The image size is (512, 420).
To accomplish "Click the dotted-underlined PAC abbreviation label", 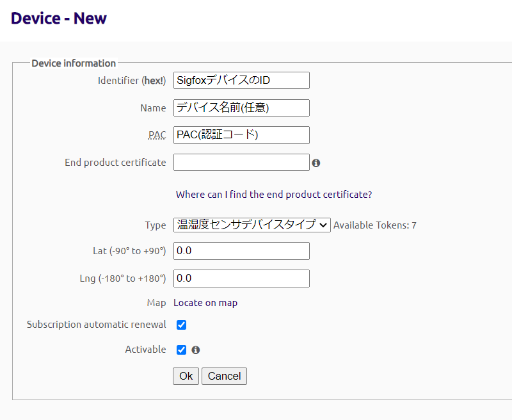I will [x=157, y=135].
